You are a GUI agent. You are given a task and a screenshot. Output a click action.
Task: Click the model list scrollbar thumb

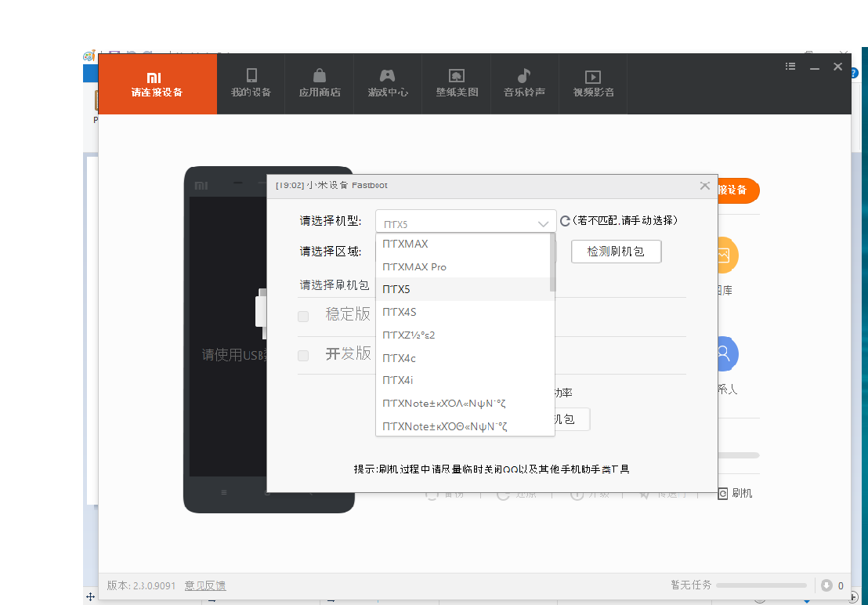pos(552,263)
